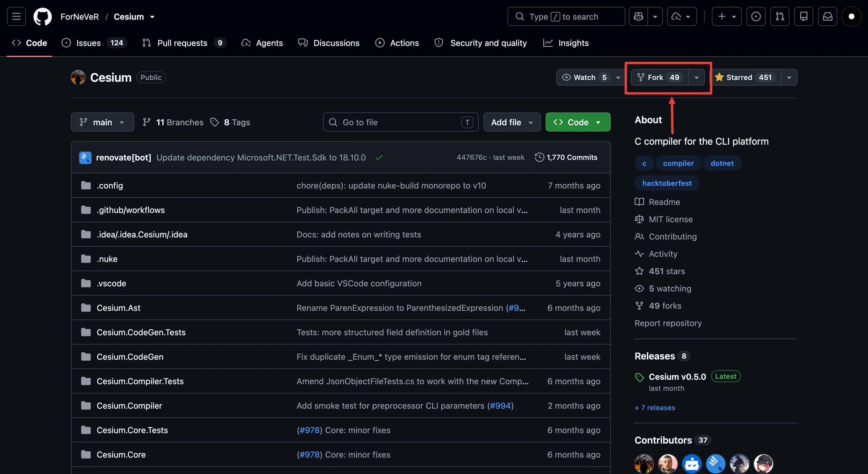Open pull requests icon in the header

point(780,16)
